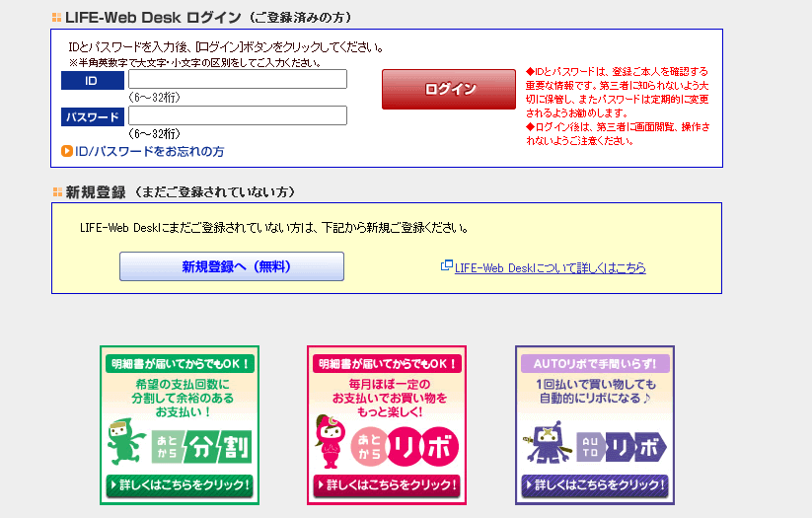Click the red ログイン button
Viewport: 812px width, 518px height.
tap(449, 89)
